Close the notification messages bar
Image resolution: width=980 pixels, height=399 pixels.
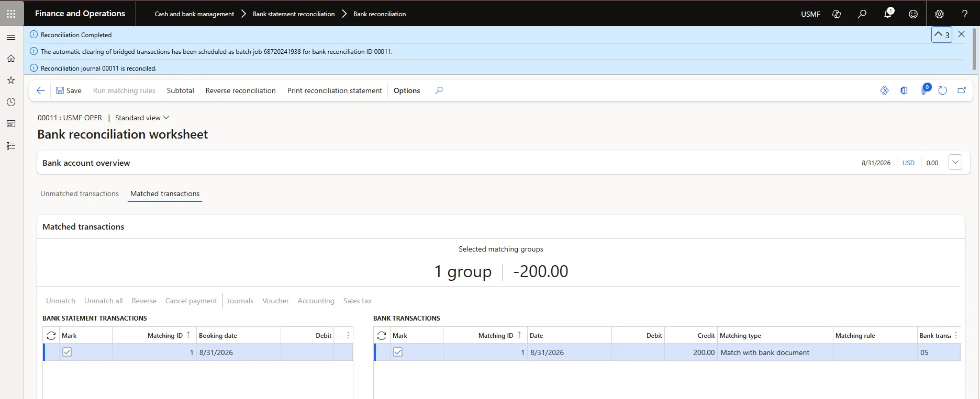(x=962, y=34)
